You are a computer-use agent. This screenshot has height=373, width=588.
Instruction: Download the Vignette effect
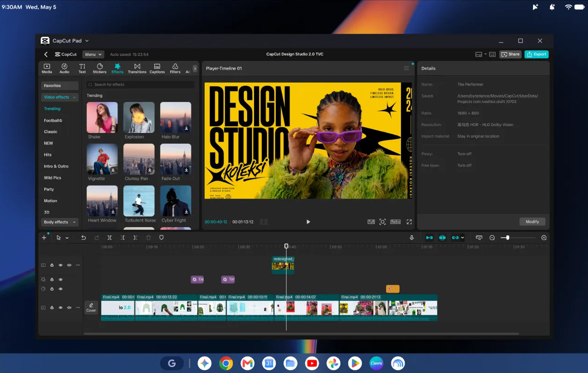[x=113, y=170]
